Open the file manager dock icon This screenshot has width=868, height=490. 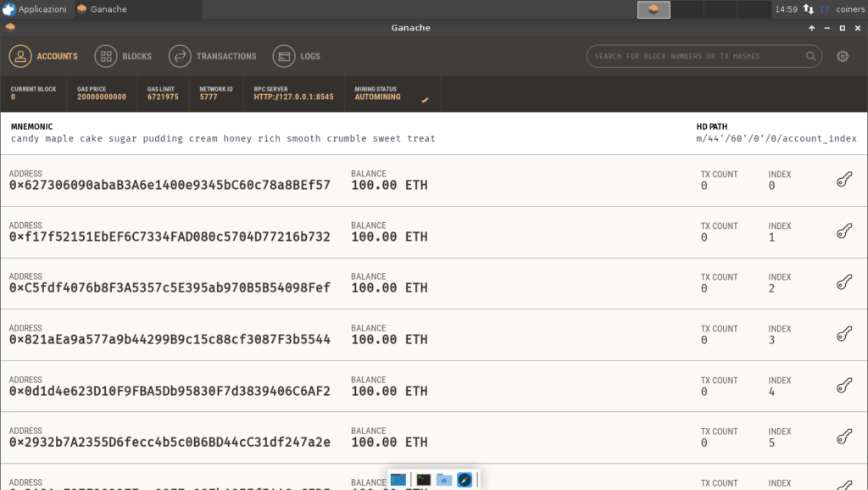[444, 480]
